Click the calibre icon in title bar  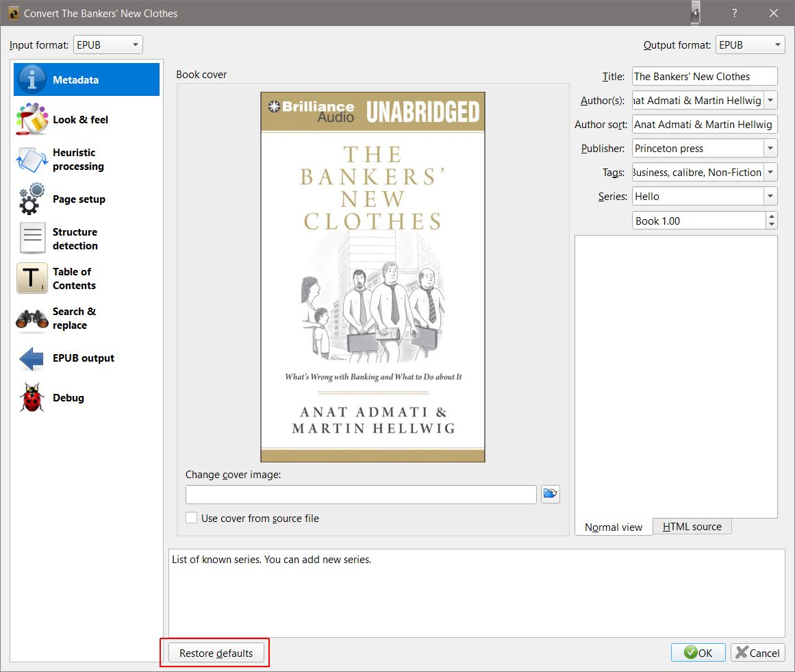coord(14,13)
